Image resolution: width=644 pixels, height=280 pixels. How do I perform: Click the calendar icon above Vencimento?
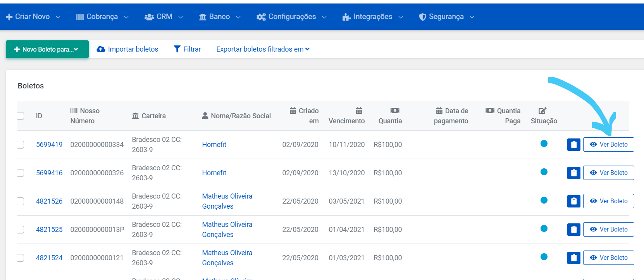tap(359, 111)
